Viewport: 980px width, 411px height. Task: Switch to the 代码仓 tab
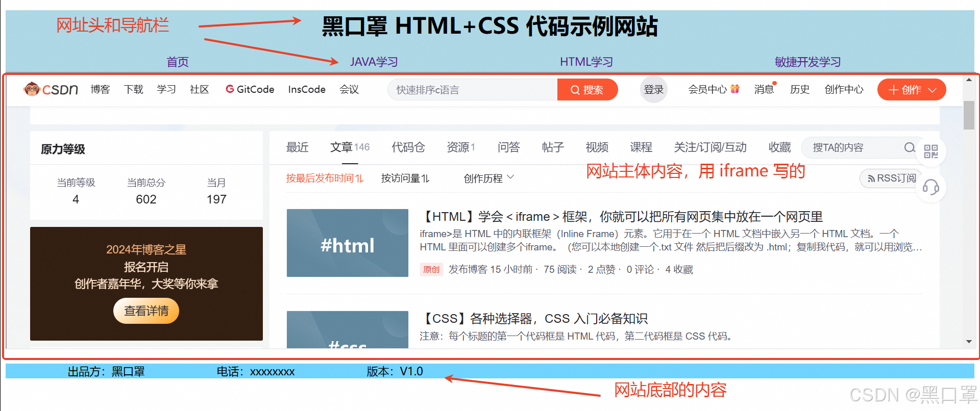coord(408,147)
